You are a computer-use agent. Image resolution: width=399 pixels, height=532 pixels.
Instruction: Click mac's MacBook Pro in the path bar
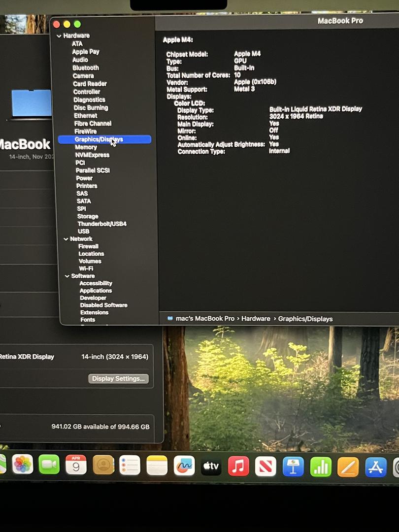click(205, 319)
